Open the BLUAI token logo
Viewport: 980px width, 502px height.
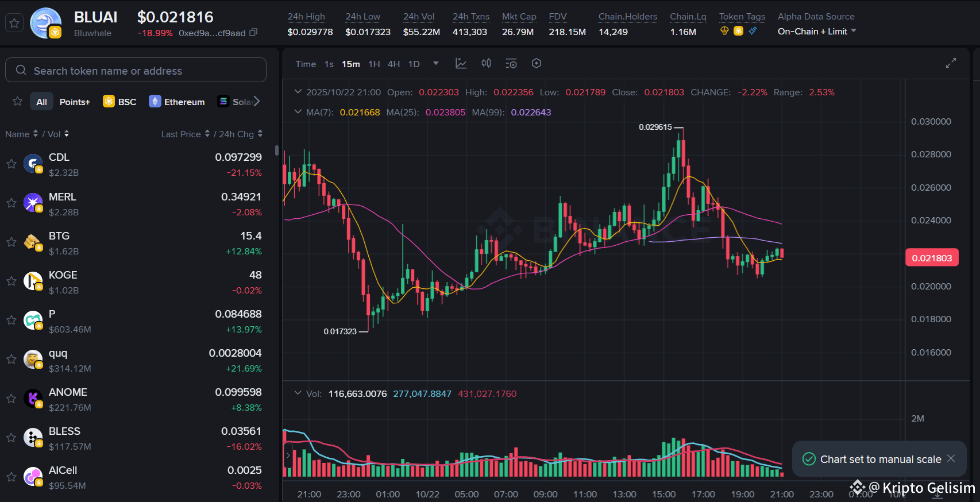46,23
